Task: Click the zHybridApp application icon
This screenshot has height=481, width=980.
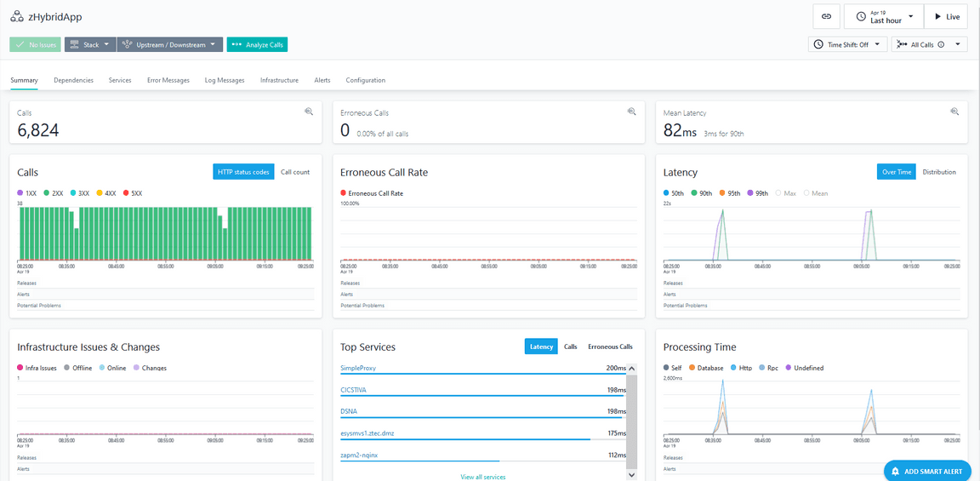Action: click(17, 17)
